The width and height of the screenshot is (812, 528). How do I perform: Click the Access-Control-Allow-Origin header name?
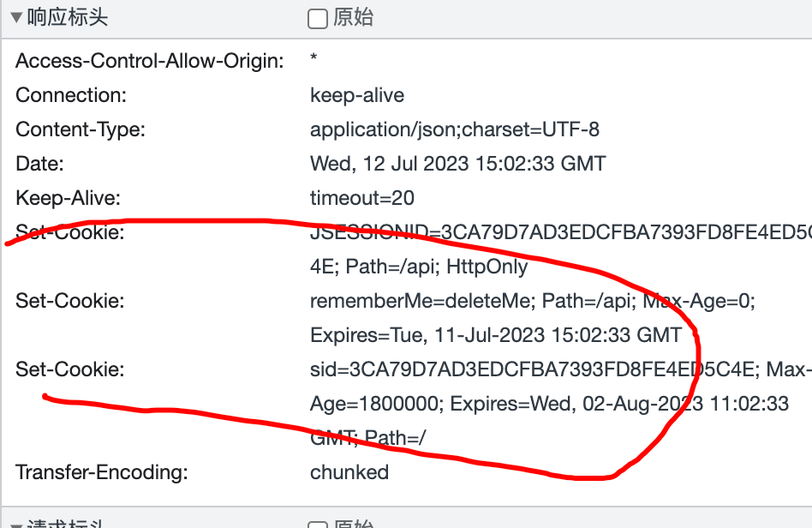click(x=150, y=61)
